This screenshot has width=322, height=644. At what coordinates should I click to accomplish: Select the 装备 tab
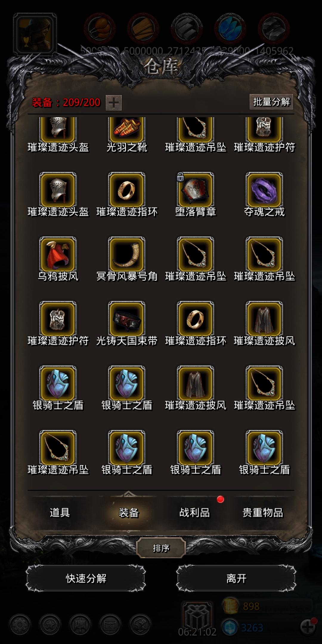click(x=129, y=513)
